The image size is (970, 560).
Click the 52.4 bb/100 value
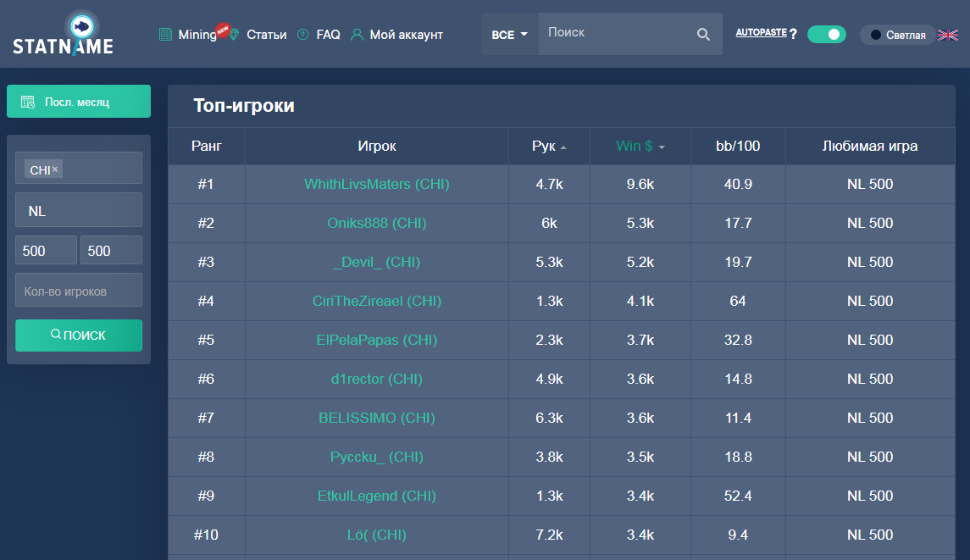pyautogui.click(x=738, y=496)
